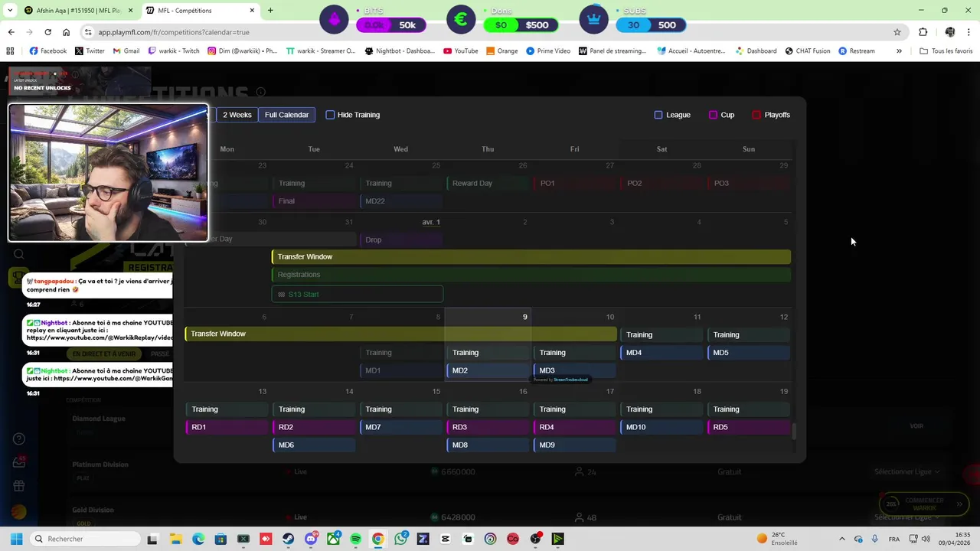The height and width of the screenshot is (551, 980).
Task: Select the Registrations calendar bar
Action: (531, 275)
